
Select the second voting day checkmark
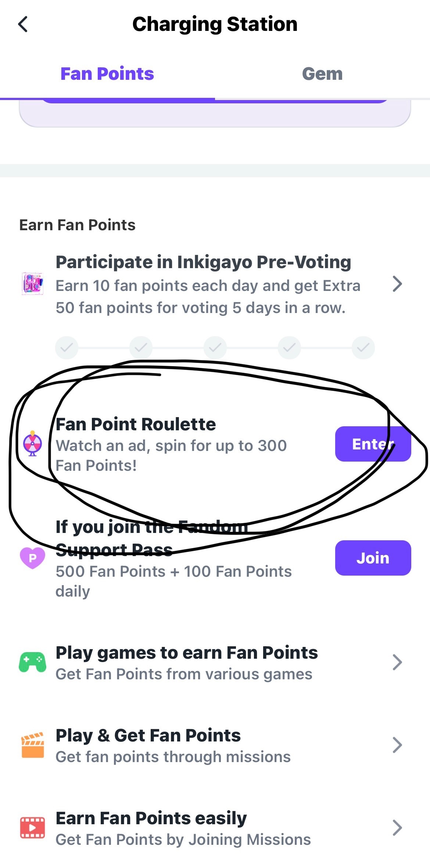(x=141, y=348)
